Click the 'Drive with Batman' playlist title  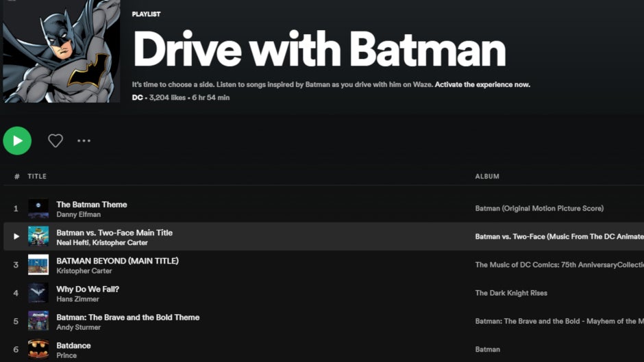click(x=319, y=49)
